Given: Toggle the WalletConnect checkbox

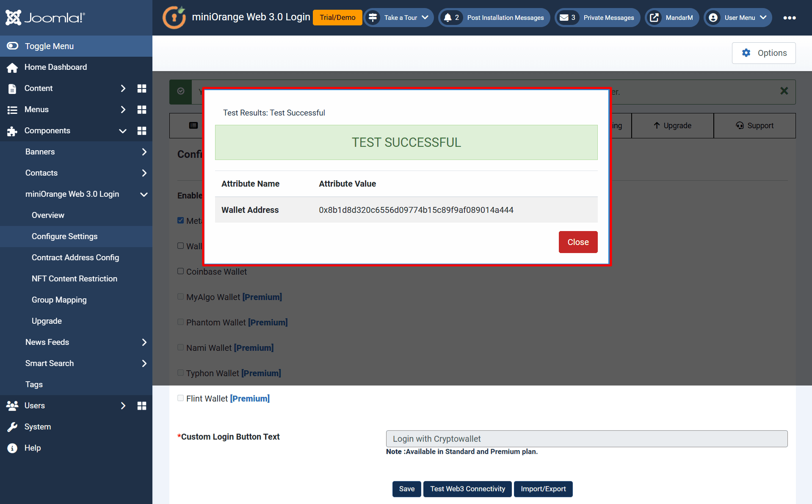Looking at the screenshot, I should 180,246.
